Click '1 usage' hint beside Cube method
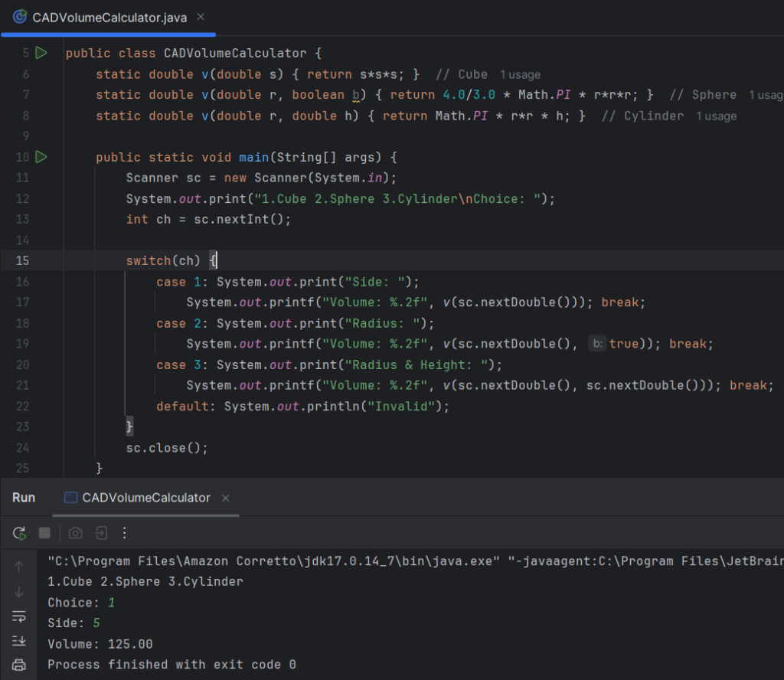This screenshot has height=680, width=784. coord(520,75)
